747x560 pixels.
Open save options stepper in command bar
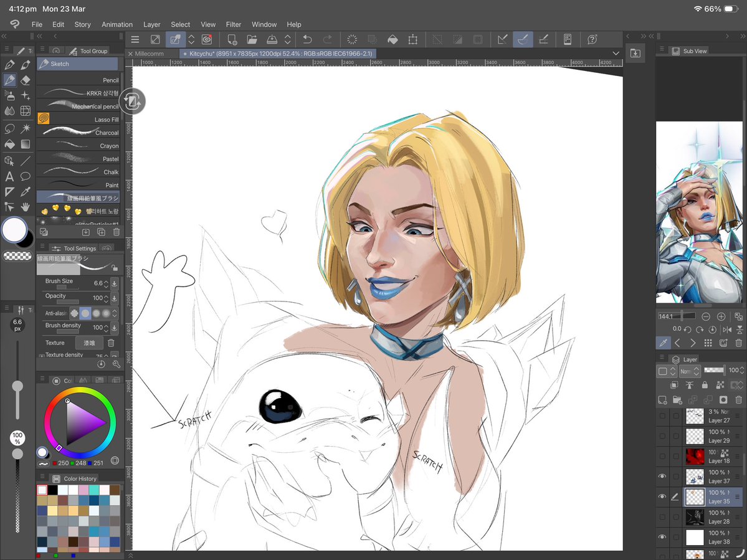tap(288, 39)
